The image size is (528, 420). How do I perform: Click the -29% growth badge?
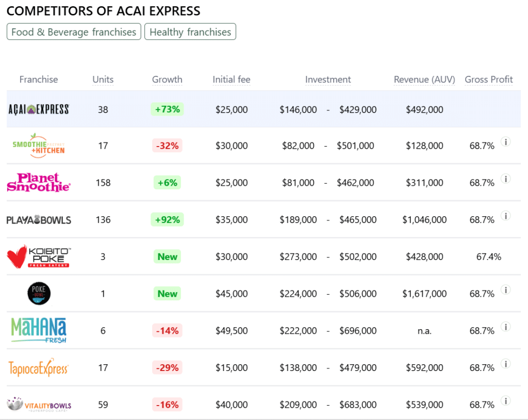coord(168,367)
